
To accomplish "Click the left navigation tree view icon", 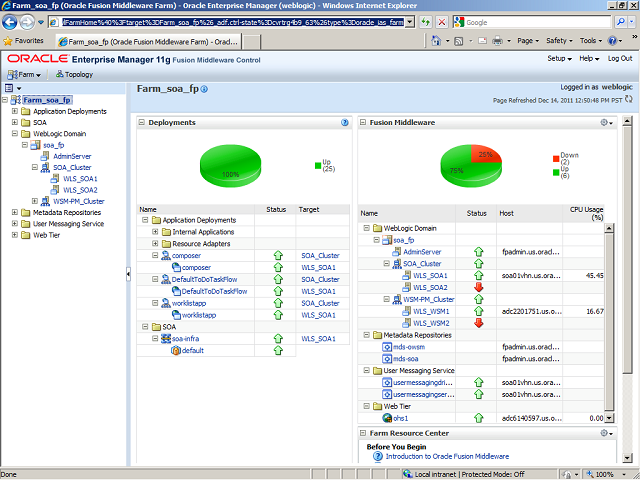I will 8,88.
